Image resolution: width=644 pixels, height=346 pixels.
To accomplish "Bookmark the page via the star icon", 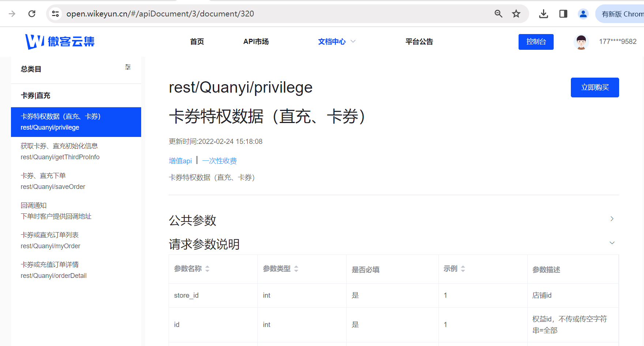I will 516,14.
